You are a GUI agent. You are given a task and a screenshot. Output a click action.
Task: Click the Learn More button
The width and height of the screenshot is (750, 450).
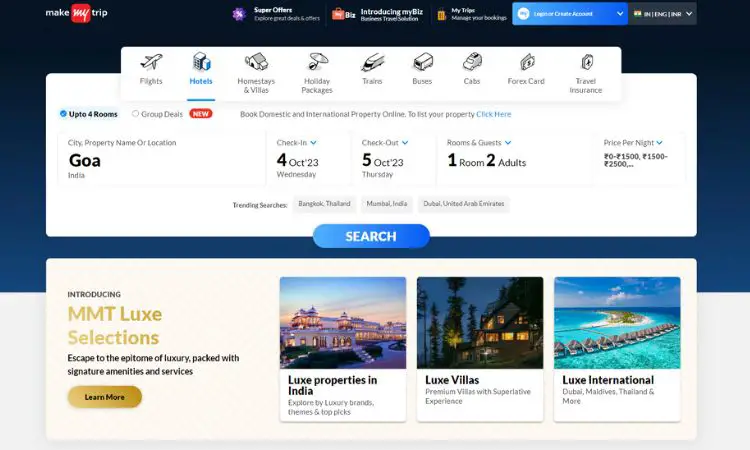point(105,397)
